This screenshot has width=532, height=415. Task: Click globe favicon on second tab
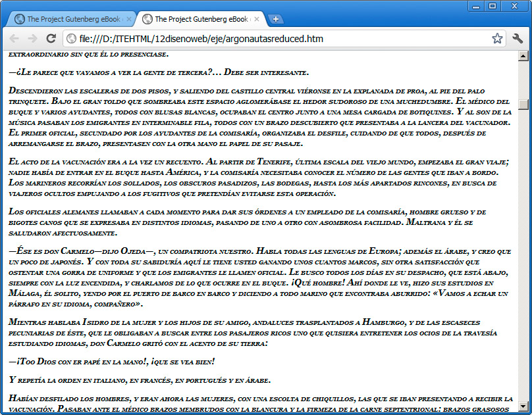(147, 19)
